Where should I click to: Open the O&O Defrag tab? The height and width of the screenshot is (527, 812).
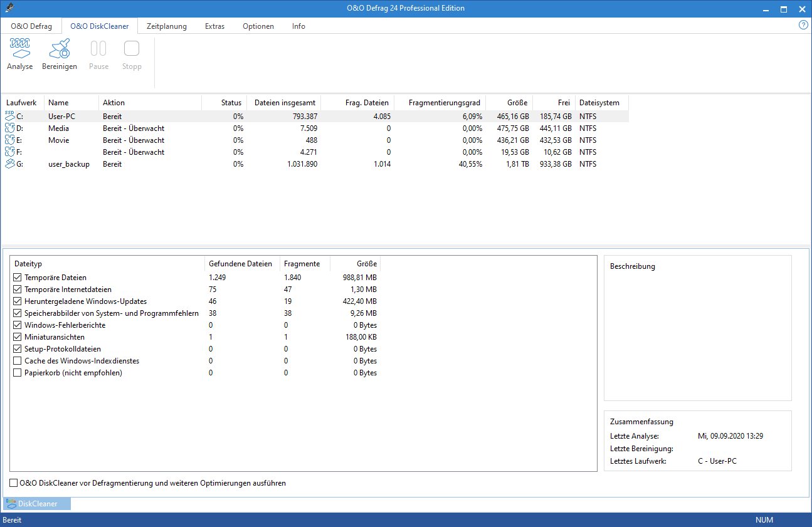[31, 26]
